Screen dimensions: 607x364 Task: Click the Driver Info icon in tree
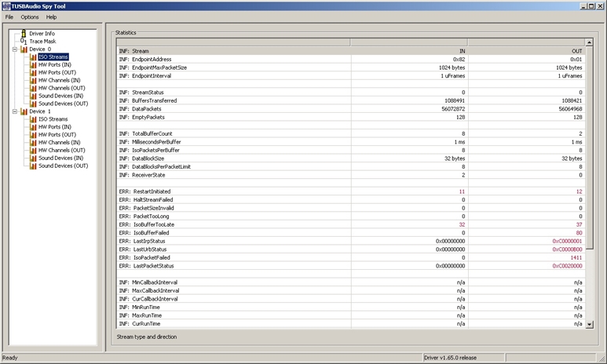pos(24,34)
